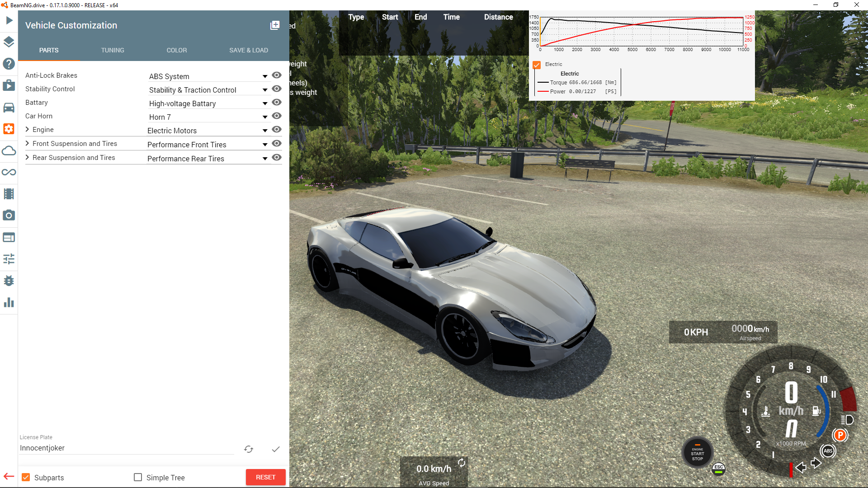This screenshot has height=488, width=868.
Task: Open the help question mark icon
Action: [x=9, y=64]
